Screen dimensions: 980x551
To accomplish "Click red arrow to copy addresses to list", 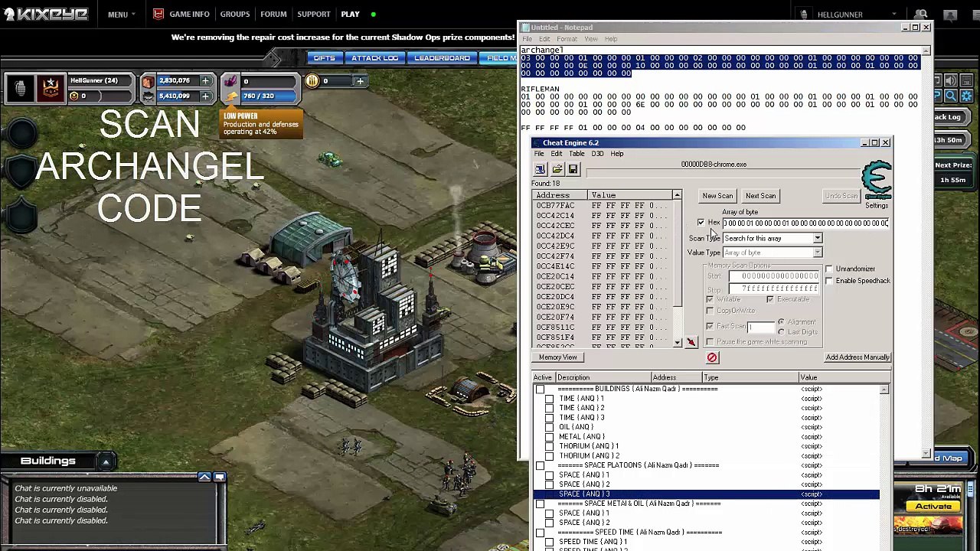I will [x=691, y=342].
